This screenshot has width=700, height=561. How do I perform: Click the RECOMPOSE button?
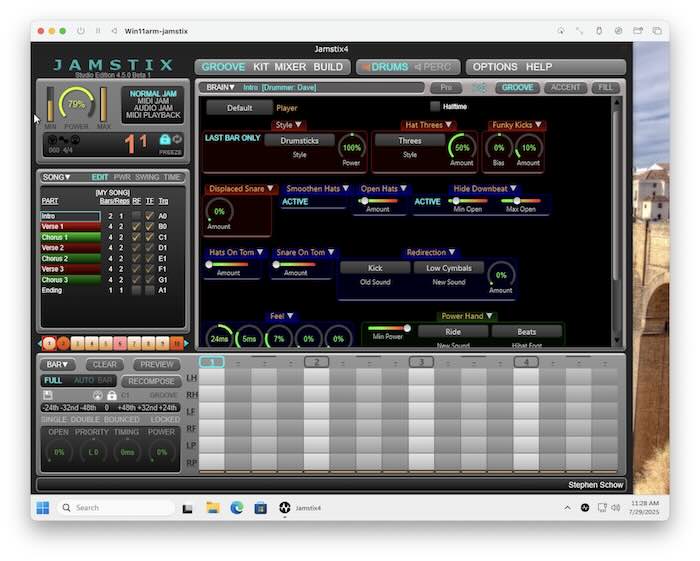(151, 381)
